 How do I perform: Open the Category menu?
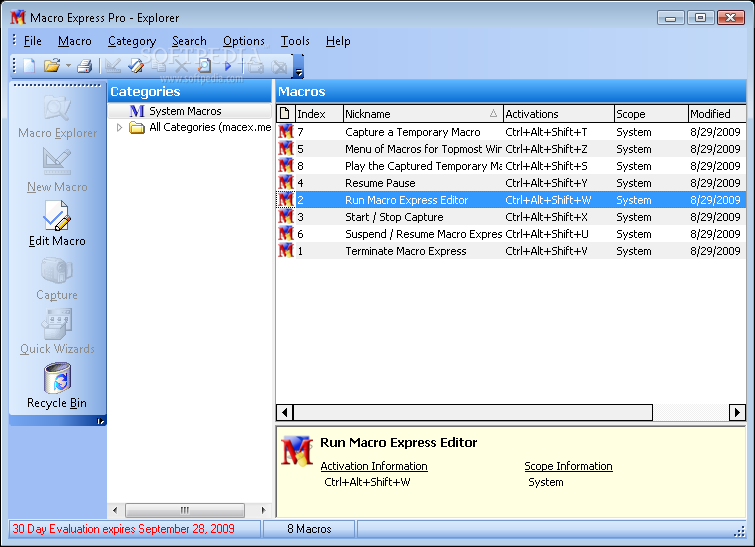click(132, 41)
